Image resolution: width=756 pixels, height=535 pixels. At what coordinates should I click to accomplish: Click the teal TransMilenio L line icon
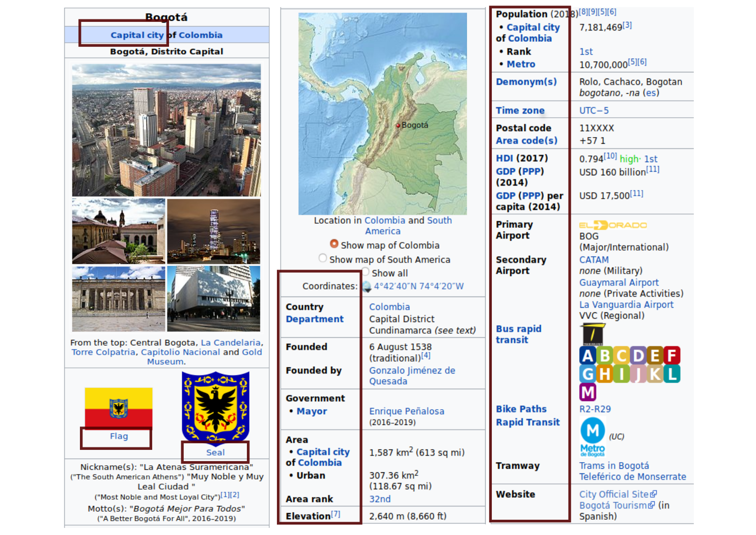pyautogui.click(x=672, y=374)
